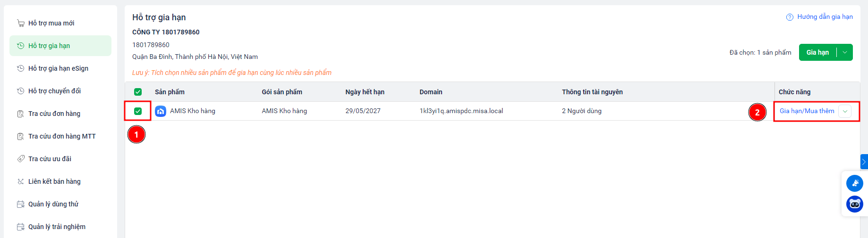
Task: Click the Ngày hết hạn column header
Action: [365, 92]
